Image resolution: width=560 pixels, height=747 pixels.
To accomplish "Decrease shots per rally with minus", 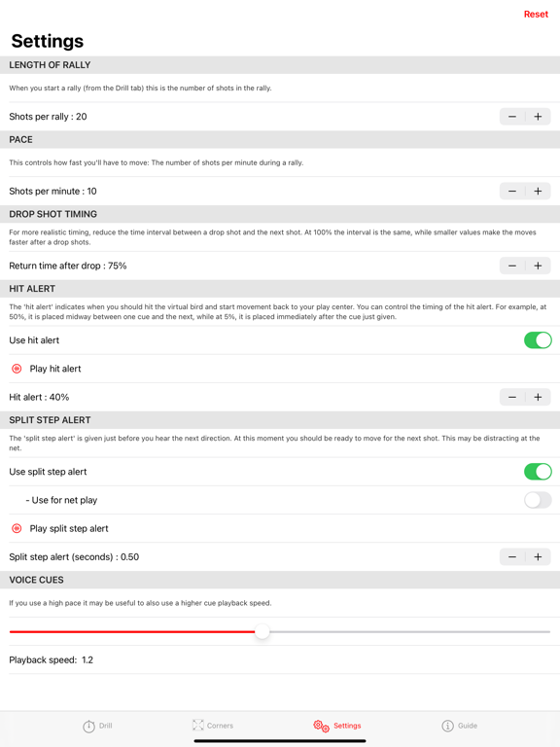I will tap(512, 117).
